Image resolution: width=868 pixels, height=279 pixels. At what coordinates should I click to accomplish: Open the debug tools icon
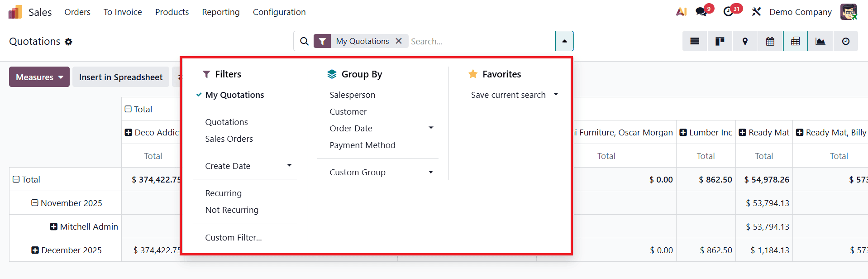point(756,12)
